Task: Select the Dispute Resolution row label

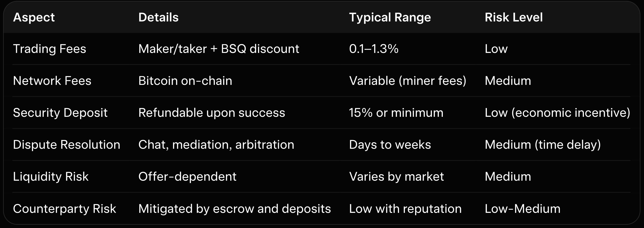Action: pos(67,145)
